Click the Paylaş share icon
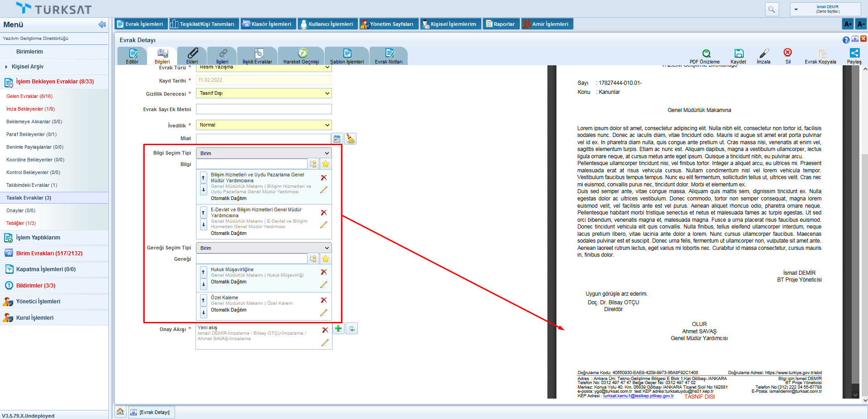The image size is (868, 419). tap(854, 54)
